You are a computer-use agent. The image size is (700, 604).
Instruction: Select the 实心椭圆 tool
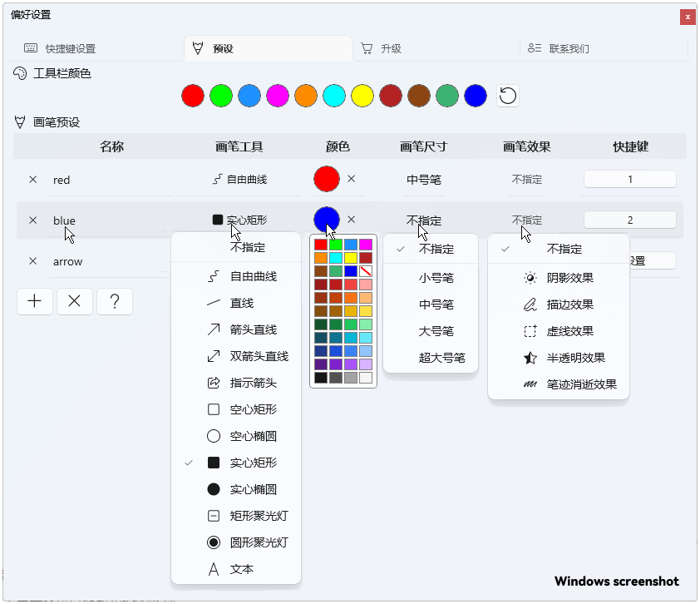tap(236, 489)
